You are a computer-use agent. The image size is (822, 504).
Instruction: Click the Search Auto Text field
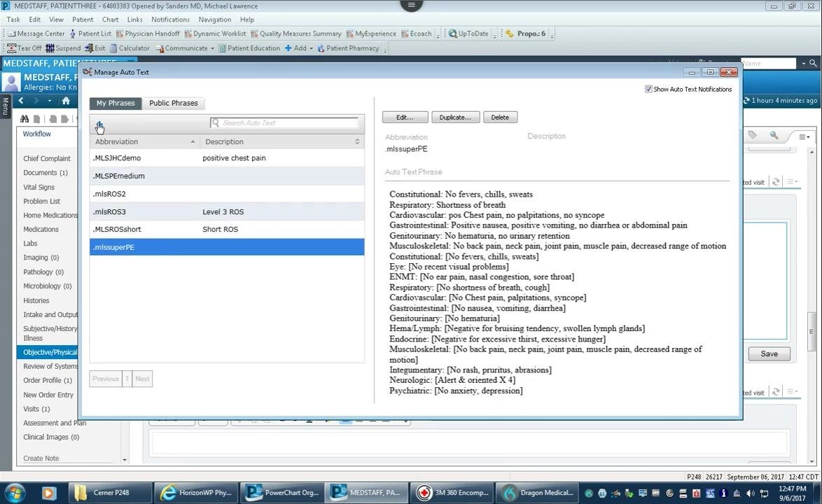click(x=284, y=123)
